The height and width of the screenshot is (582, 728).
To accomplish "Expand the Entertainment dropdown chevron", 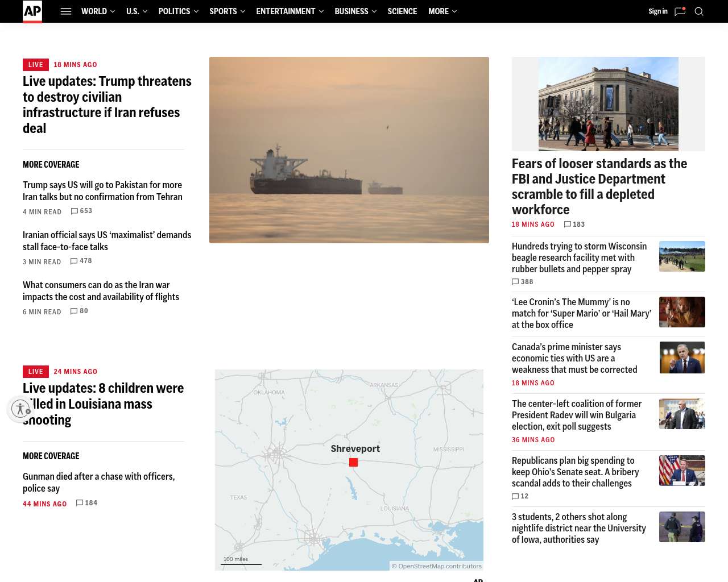I will (321, 11).
